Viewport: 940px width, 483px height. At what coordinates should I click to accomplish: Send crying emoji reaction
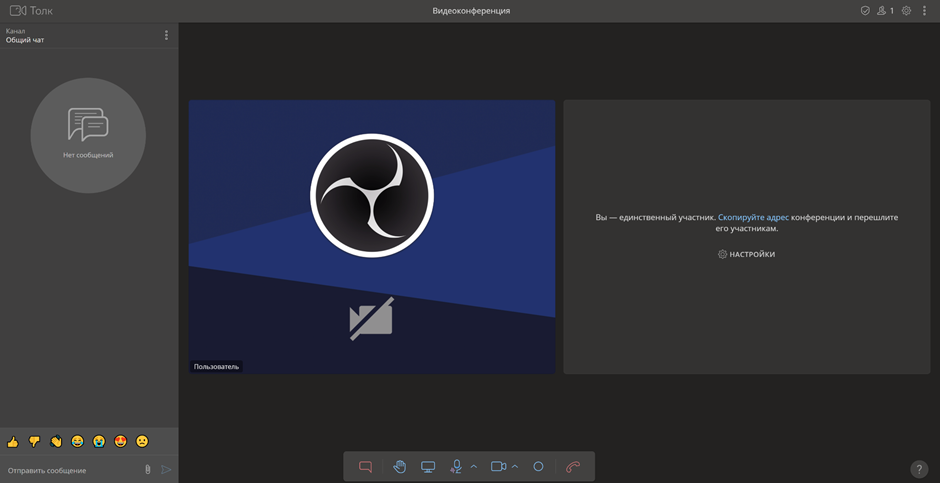[x=99, y=442]
